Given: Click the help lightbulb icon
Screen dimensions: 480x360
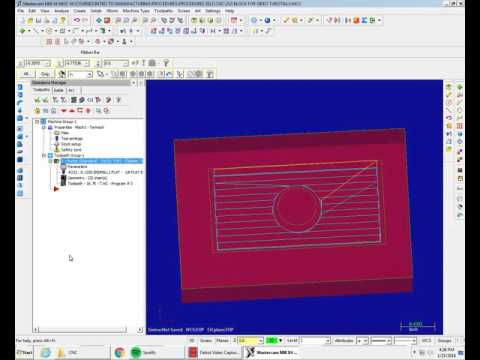Looking at the screenshot, I should click(x=63, y=20).
